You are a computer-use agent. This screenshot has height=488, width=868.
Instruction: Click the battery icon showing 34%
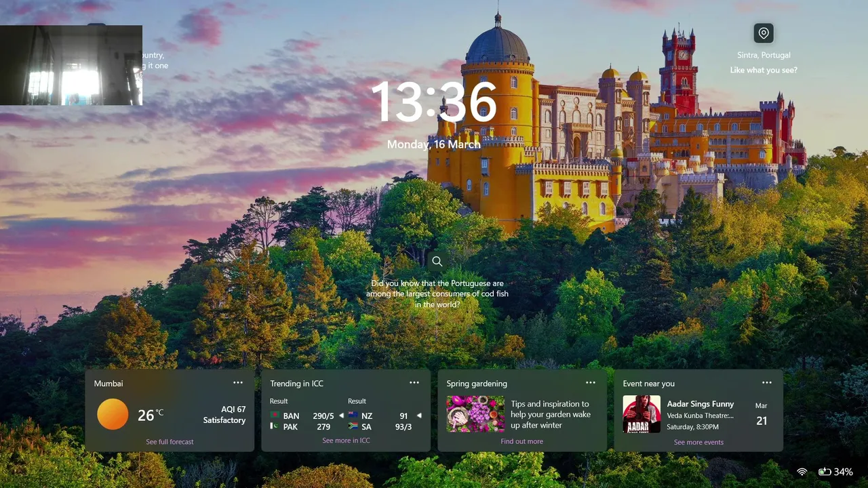tap(825, 472)
